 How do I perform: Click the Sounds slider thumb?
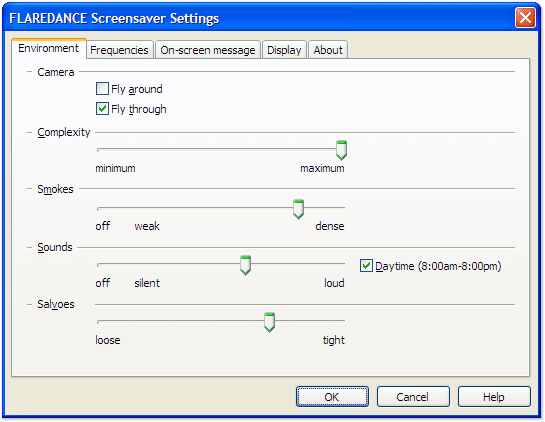point(245,266)
